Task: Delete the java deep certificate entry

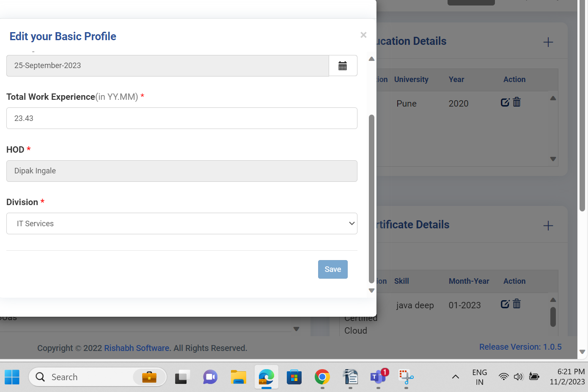Action: tap(517, 304)
